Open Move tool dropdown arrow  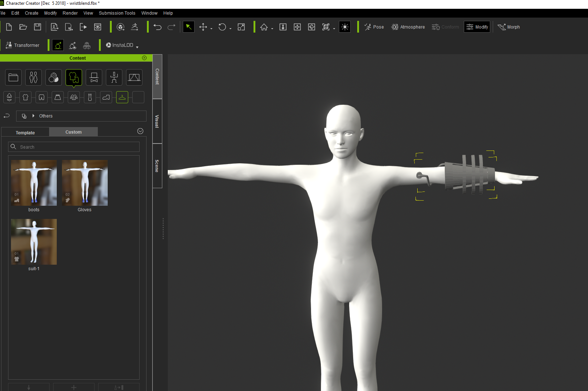(211, 29)
